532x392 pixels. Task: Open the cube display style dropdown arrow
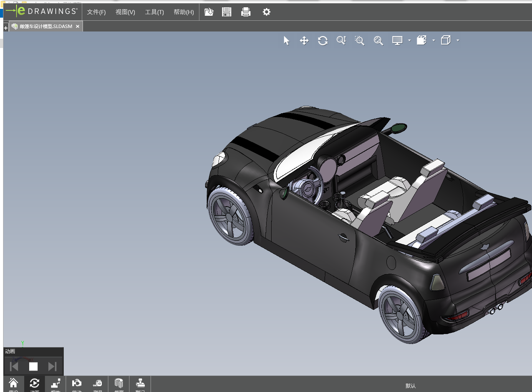(458, 40)
